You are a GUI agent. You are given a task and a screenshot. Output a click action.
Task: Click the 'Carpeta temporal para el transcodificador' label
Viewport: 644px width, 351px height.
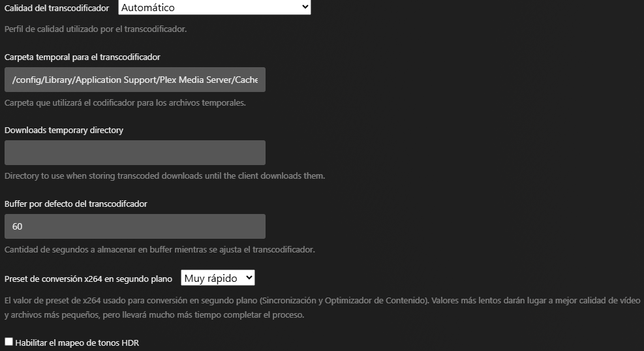point(82,57)
